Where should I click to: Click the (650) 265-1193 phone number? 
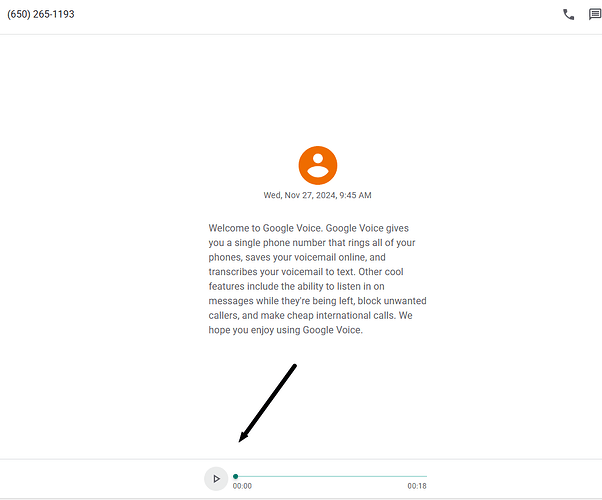point(41,14)
